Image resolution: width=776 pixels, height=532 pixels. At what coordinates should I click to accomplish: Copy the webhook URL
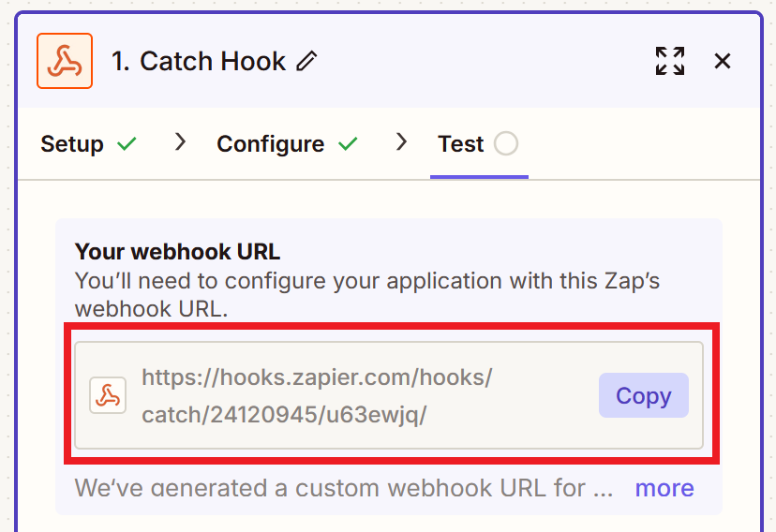(x=643, y=395)
